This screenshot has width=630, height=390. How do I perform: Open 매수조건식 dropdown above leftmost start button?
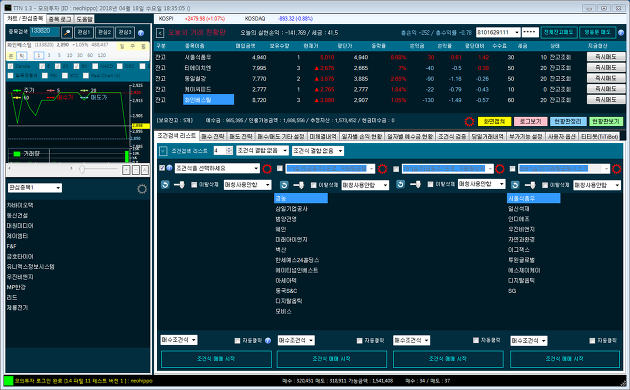(179, 340)
